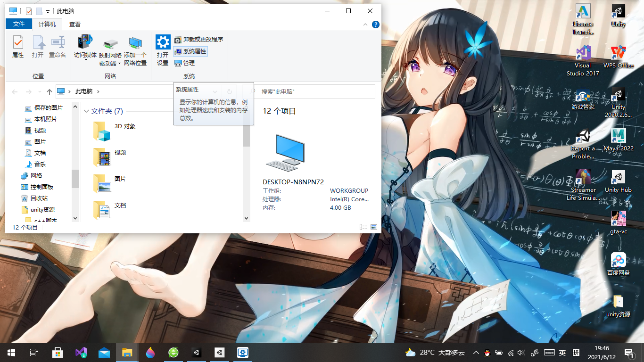
Task: Open the Mail app from the taskbar
Action: coord(104,353)
